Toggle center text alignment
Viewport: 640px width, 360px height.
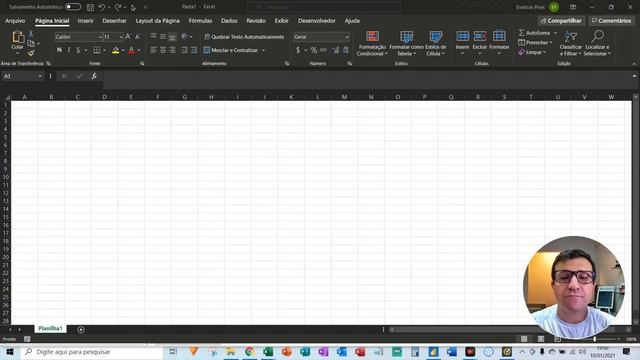163,50
